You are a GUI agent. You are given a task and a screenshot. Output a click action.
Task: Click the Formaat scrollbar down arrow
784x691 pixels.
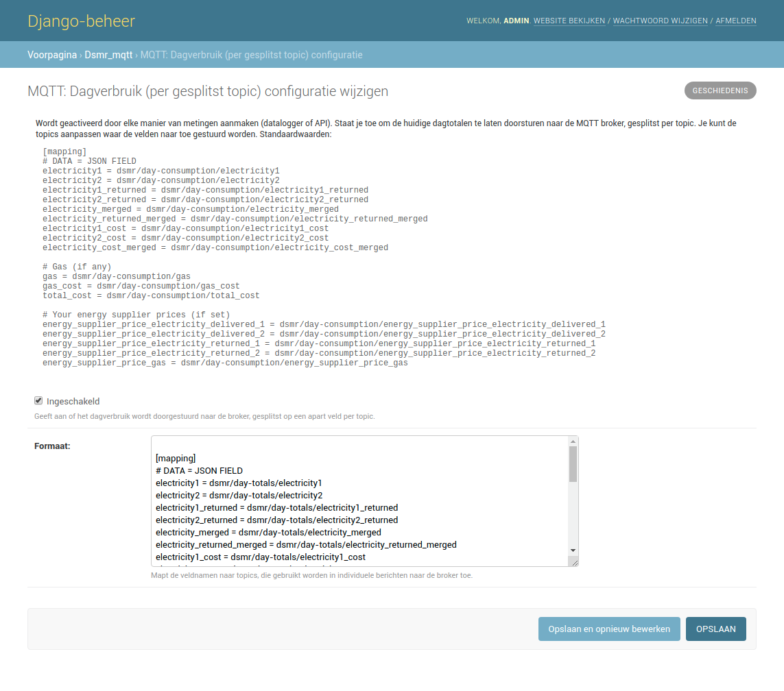point(573,550)
